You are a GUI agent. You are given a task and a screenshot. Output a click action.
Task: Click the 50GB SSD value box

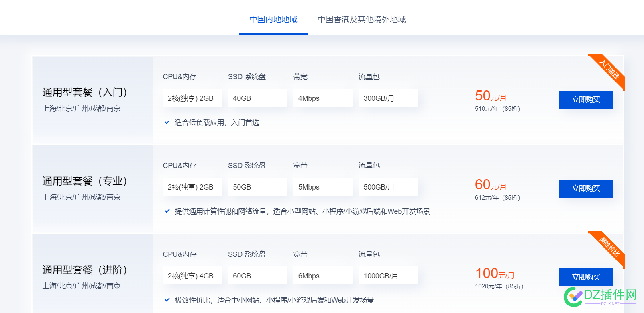[257, 187]
